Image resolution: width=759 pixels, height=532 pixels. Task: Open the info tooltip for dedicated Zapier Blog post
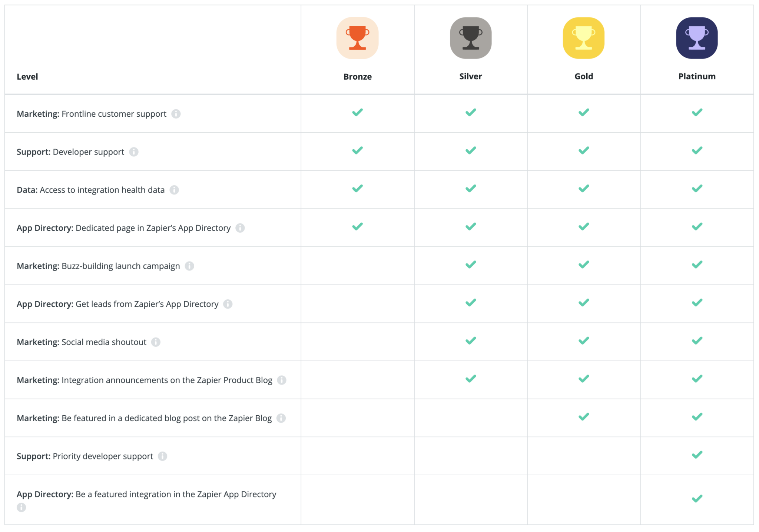(282, 418)
